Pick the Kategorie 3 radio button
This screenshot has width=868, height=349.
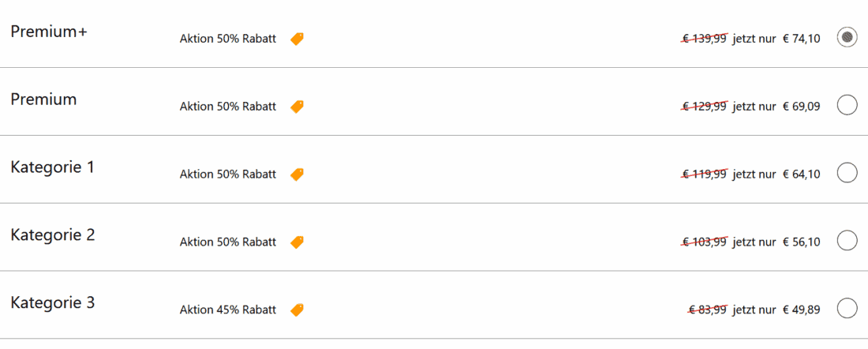click(x=847, y=309)
